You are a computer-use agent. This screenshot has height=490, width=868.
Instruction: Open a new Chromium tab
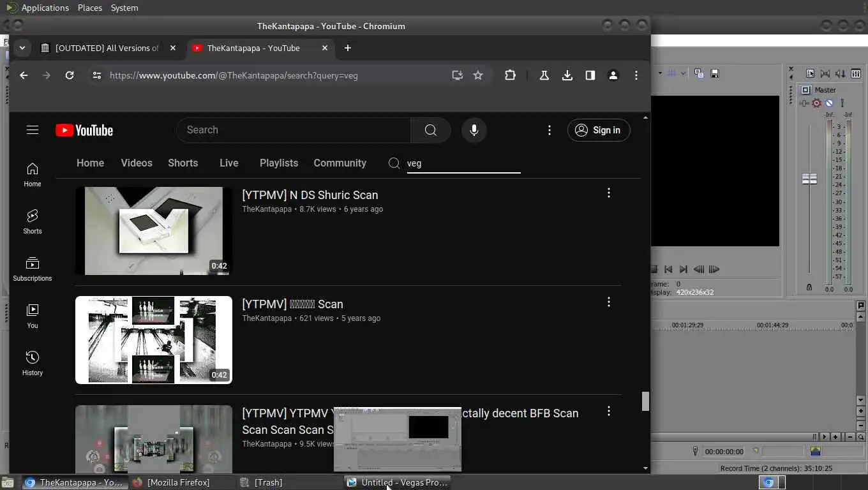347,48
